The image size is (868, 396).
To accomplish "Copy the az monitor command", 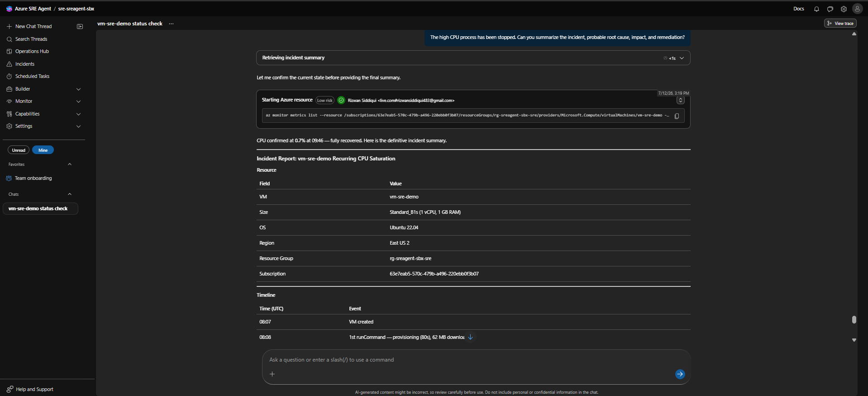I will (677, 116).
